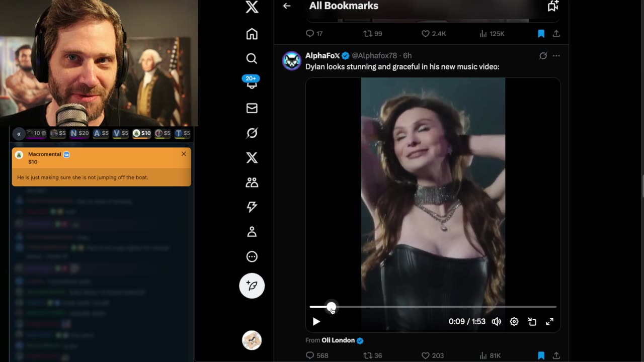
Task: Close the Macromental $10 message card
Action: click(x=184, y=154)
